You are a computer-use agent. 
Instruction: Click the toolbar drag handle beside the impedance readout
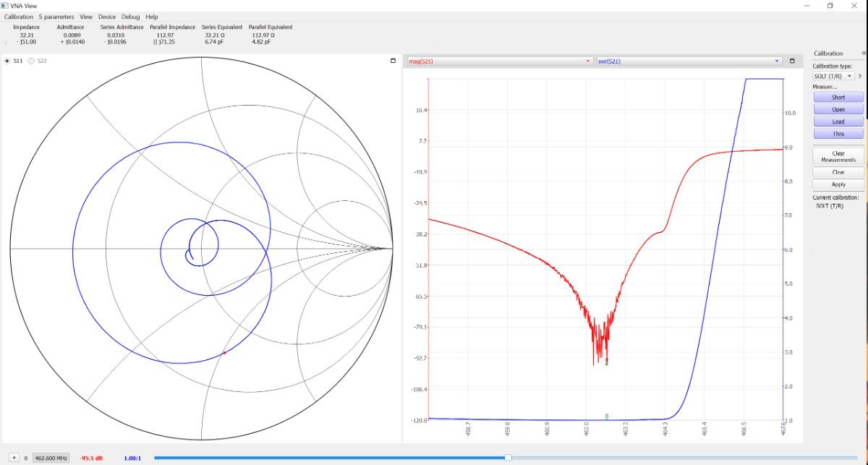pyautogui.click(x=6, y=43)
